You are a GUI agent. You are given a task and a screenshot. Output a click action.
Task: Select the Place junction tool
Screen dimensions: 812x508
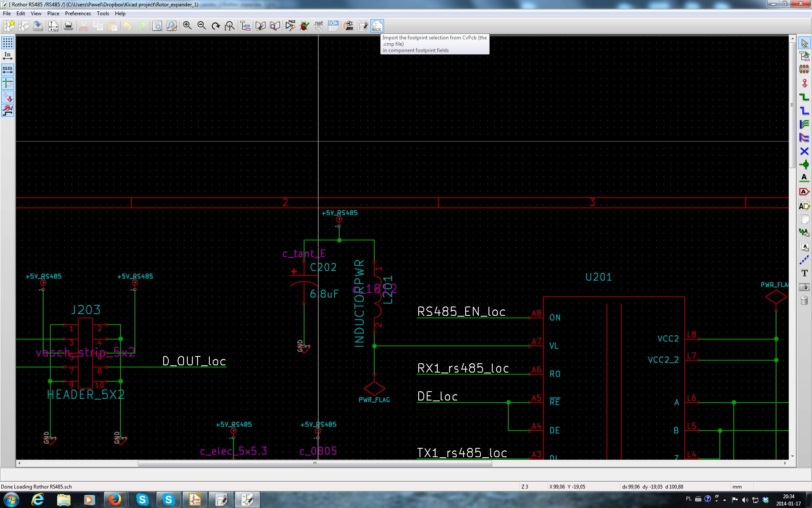point(804,165)
